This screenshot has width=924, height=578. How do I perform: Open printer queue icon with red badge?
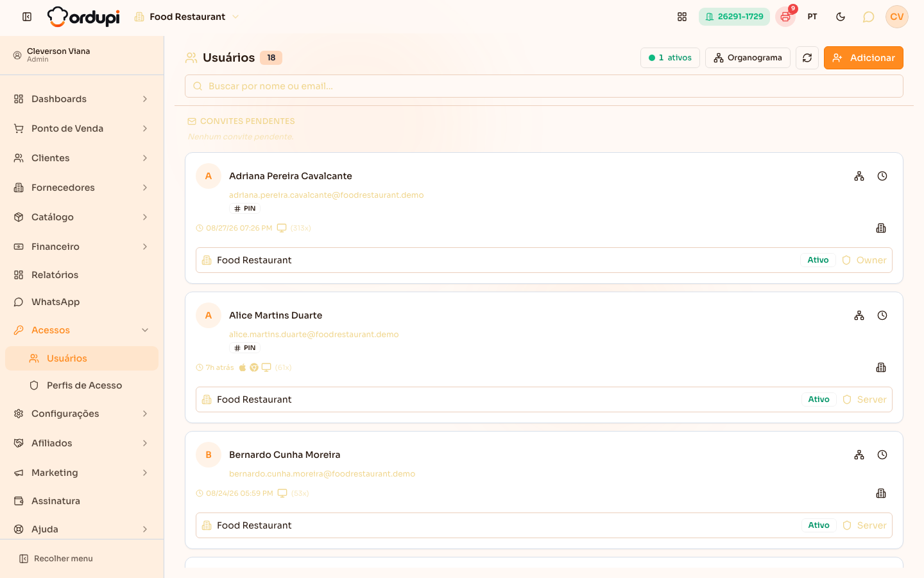[x=785, y=17]
